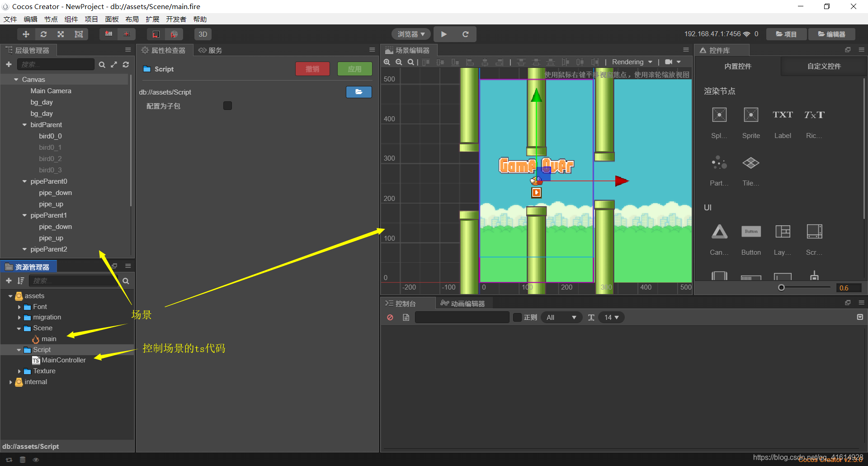Zoom in the scene view
Image resolution: width=868 pixels, height=466 pixels.
tap(387, 62)
